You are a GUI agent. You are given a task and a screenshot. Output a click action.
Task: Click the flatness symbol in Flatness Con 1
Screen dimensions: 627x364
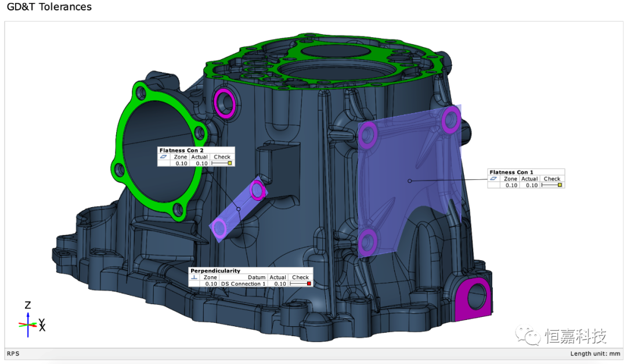point(493,179)
